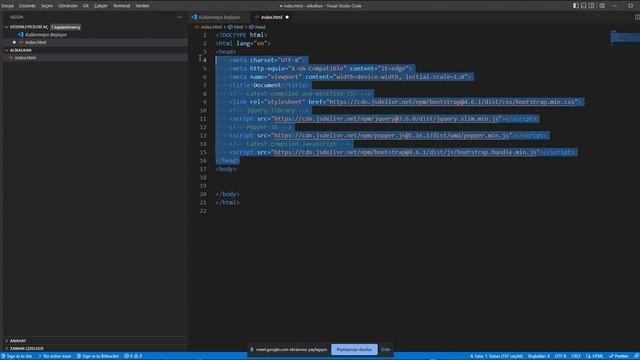Click Prettier status bar item
Viewport: 640px width, 360px height.
(x=619, y=356)
